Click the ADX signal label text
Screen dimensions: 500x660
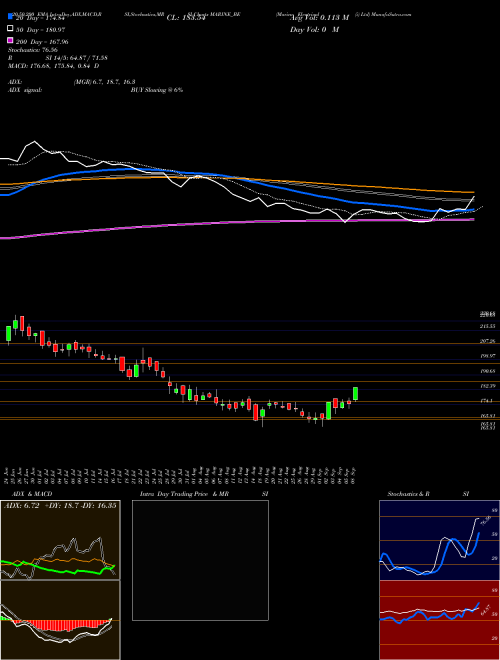[x=25, y=90]
